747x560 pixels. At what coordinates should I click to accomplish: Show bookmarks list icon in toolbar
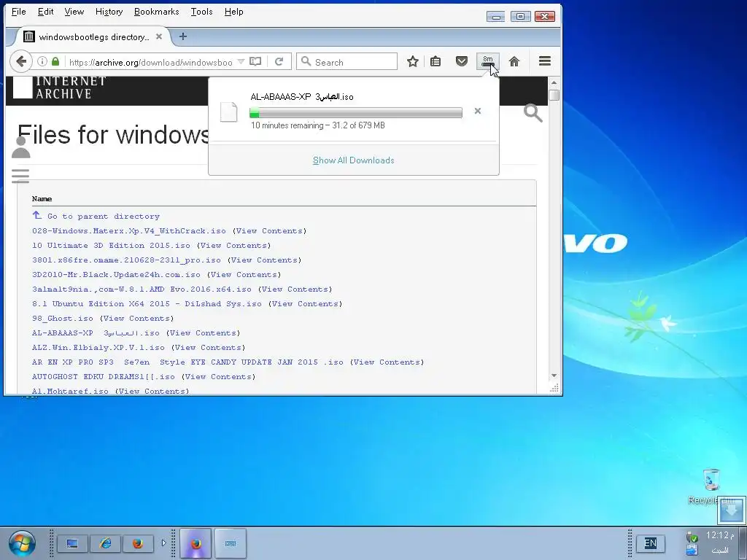click(x=436, y=61)
